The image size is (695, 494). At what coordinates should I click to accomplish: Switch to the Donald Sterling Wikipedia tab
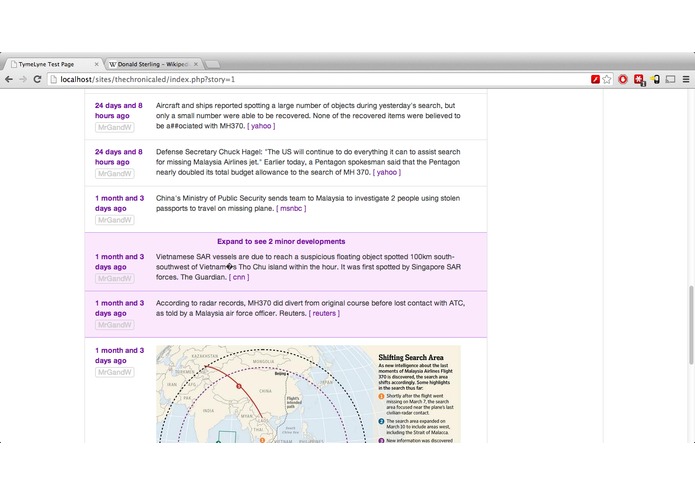[153, 64]
